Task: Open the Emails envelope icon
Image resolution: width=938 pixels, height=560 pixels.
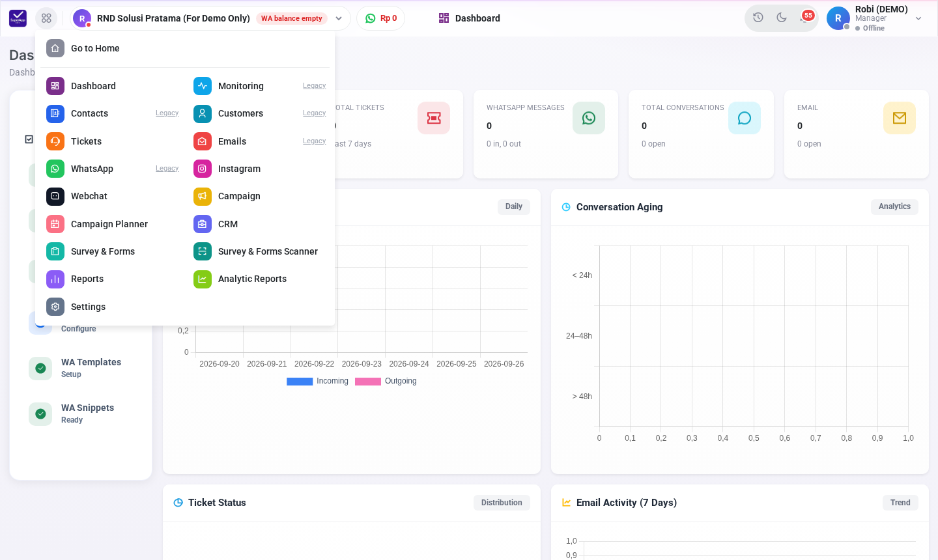Action: point(203,141)
